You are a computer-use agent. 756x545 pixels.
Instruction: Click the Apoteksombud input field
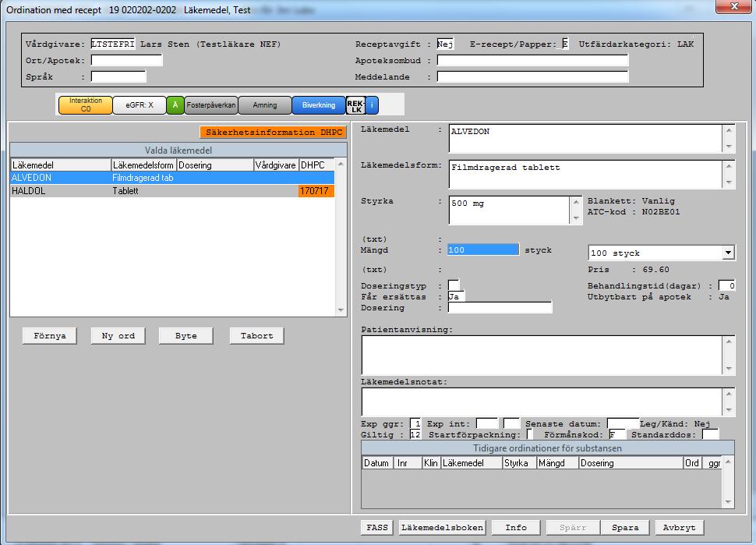tap(533, 60)
